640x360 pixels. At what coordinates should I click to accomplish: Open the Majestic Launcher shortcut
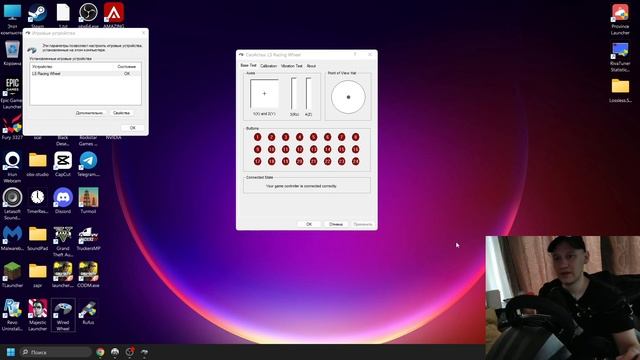coord(38,315)
